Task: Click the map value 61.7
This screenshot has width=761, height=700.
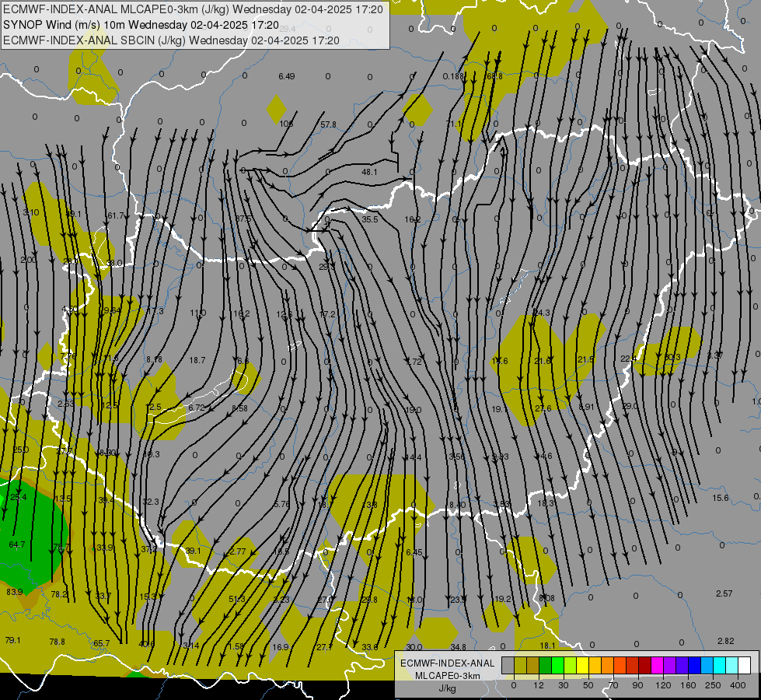Action: (116, 215)
